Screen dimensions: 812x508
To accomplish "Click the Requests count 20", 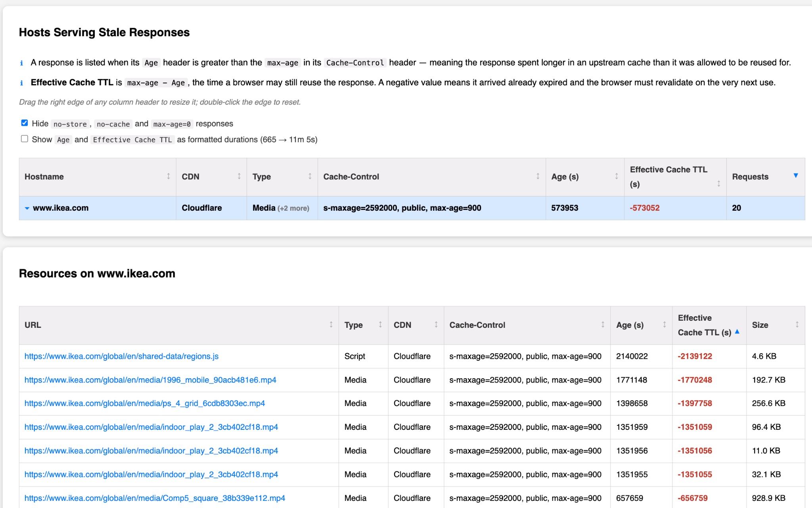I will tap(737, 208).
